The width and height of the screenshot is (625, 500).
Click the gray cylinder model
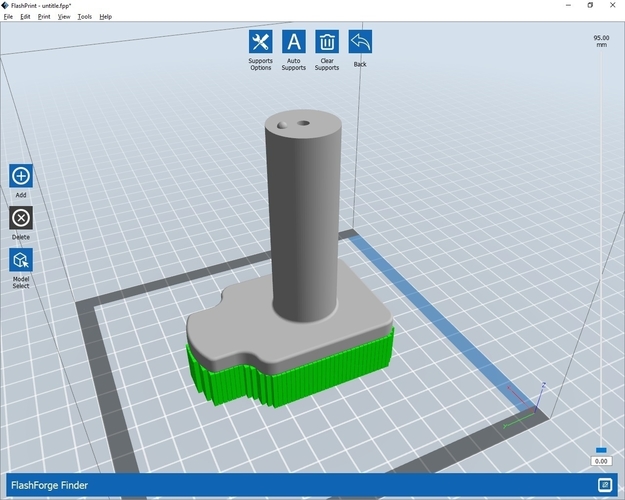click(x=304, y=215)
